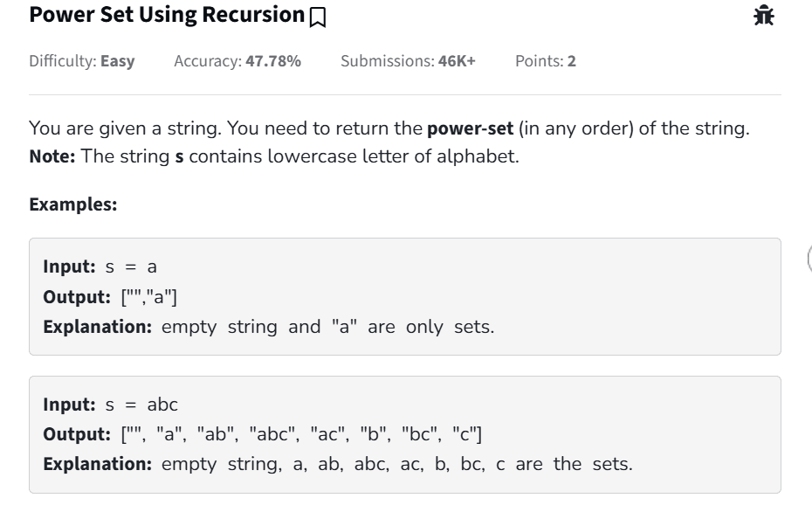Click the Output ["","a"] line
The image size is (812, 519).
[111, 297]
